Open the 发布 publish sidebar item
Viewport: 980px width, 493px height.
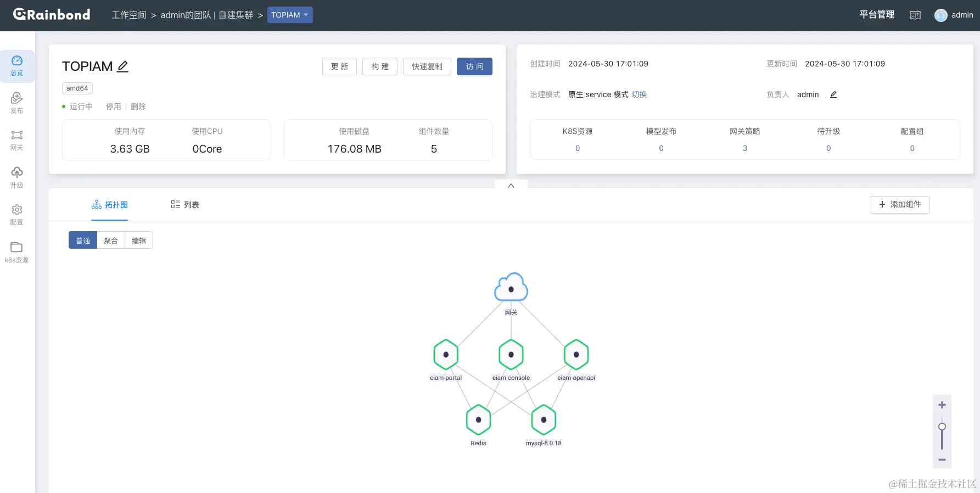click(17, 103)
